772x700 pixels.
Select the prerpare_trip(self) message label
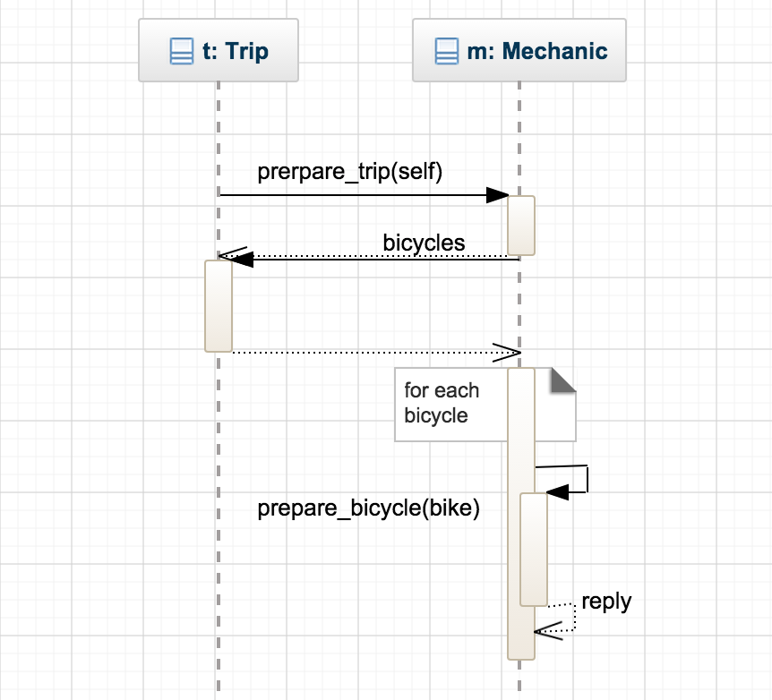[x=349, y=172]
